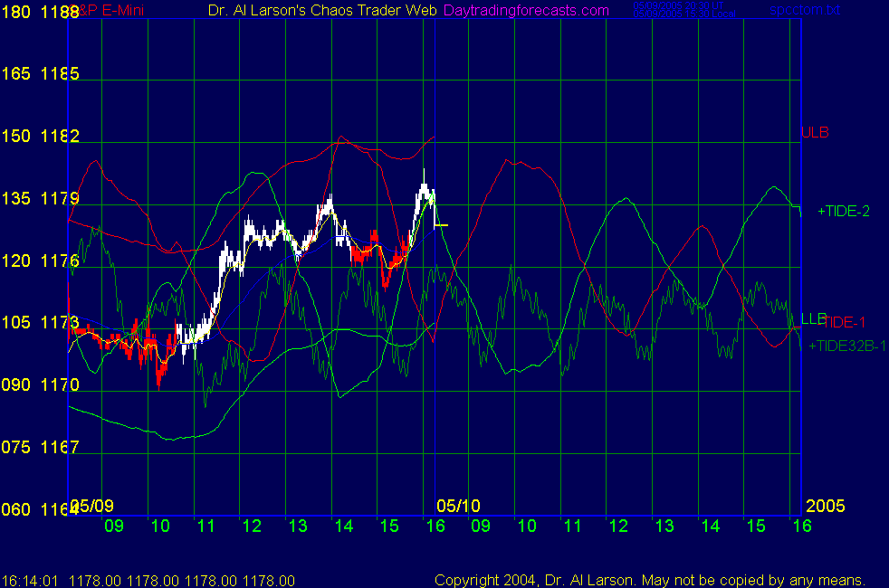
Task: Click the copyright notice text
Action: point(650,580)
